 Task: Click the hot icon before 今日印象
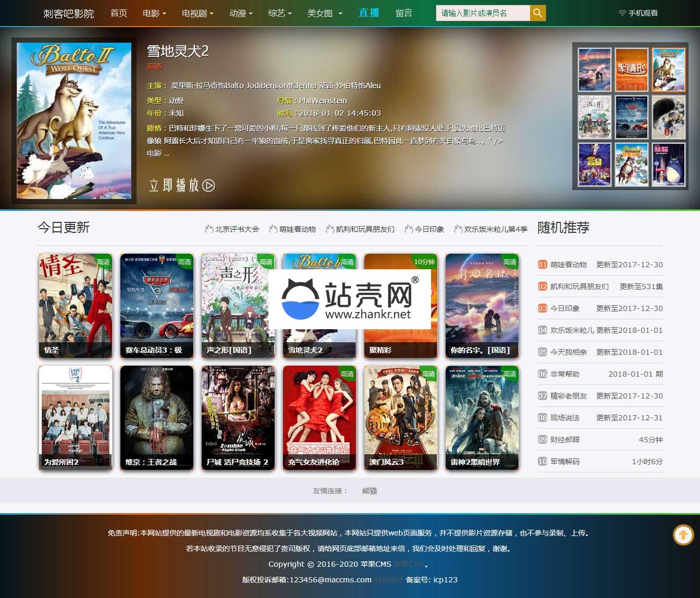click(x=410, y=228)
